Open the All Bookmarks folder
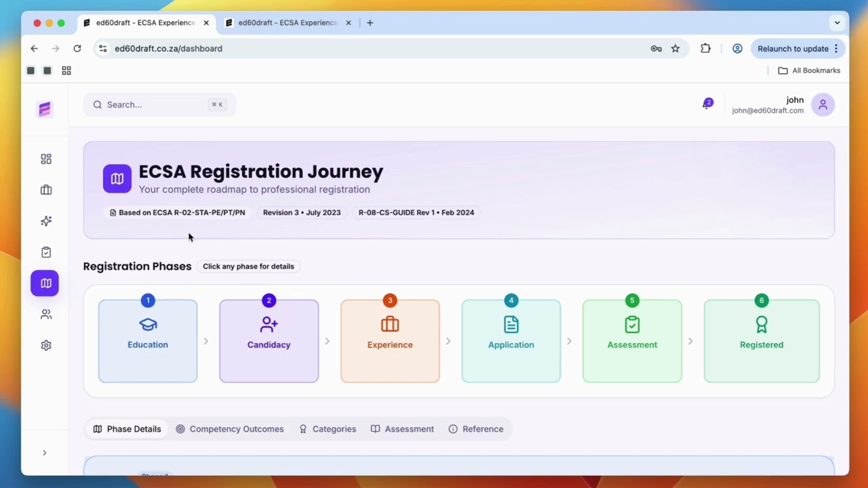Viewport: 868px width, 488px height. click(809, 70)
